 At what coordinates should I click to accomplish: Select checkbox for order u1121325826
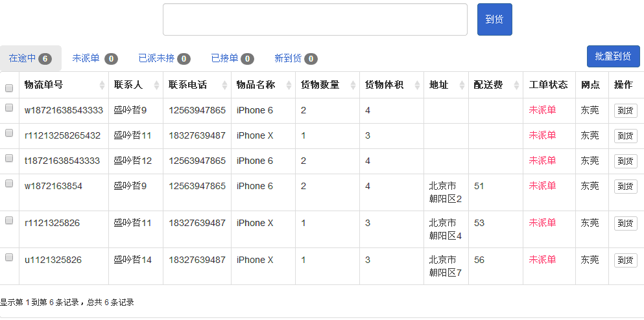(x=9, y=257)
